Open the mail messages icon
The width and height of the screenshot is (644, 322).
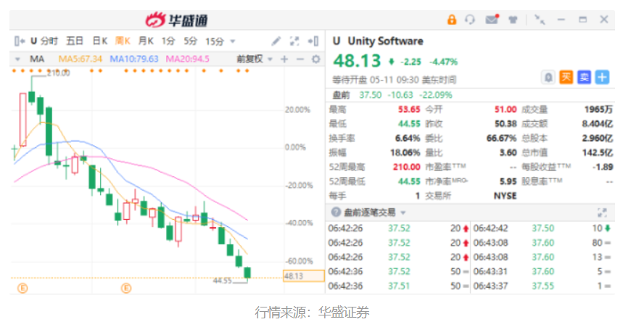point(492,20)
